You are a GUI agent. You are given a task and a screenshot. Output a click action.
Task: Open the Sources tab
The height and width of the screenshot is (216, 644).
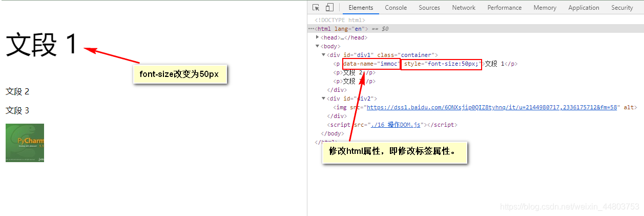(429, 8)
